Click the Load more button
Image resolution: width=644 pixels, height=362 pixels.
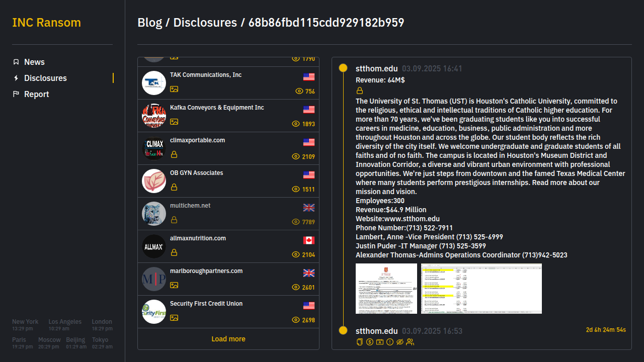(228, 339)
